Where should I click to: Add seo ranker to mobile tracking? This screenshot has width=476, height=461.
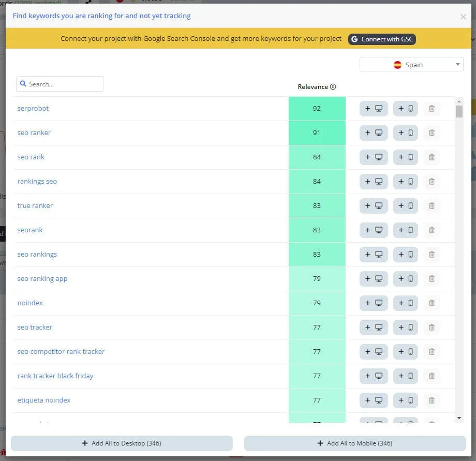[405, 133]
